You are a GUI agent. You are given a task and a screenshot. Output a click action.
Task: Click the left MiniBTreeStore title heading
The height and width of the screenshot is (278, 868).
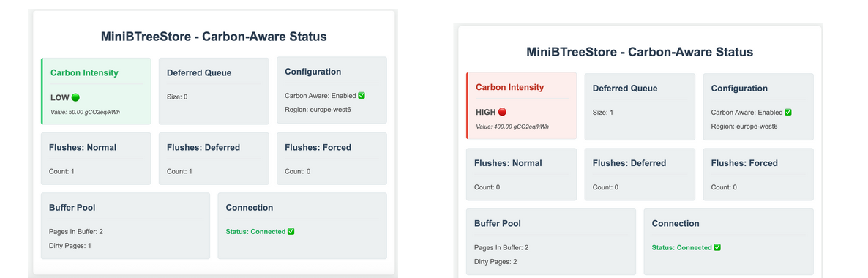click(214, 37)
